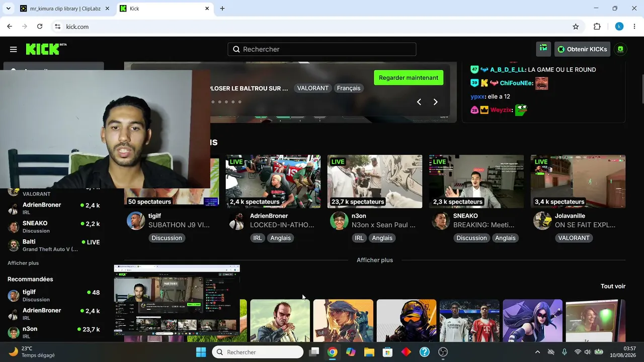
Task: Open the Windows Start menu
Action: [201, 352]
